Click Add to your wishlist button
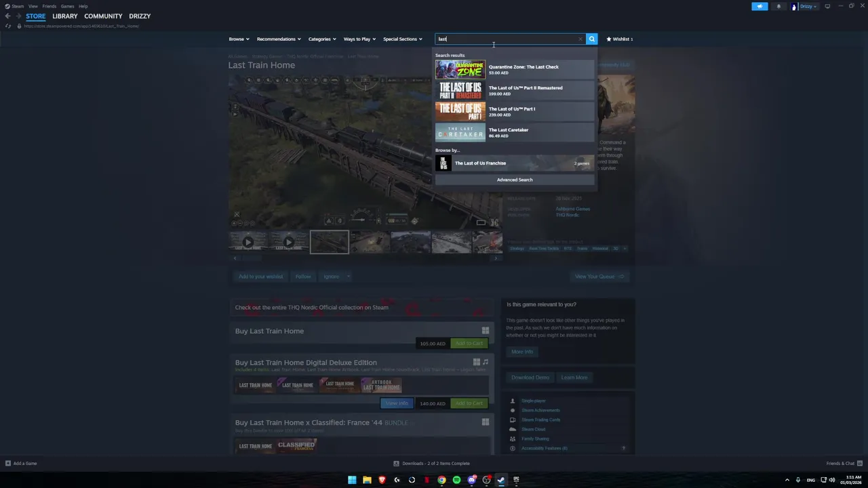Image resolution: width=868 pixels, height=488 pixels. [x=260, y=277]
